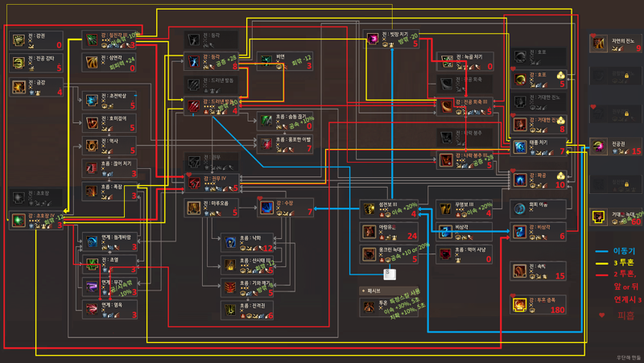The image size is (644, 363).
Task: Select the 강 : 호포 skill icon
Action: pyautogui.click(x=520, y=79)
